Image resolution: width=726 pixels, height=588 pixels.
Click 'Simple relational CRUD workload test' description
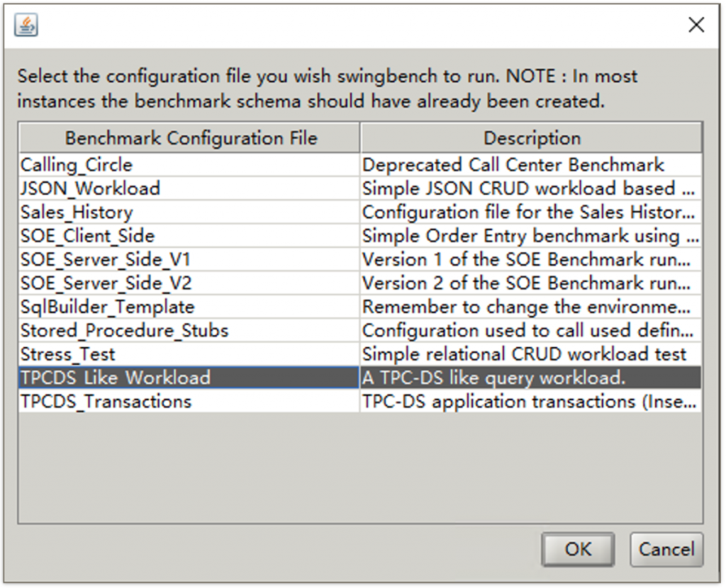tap(525, 354)
